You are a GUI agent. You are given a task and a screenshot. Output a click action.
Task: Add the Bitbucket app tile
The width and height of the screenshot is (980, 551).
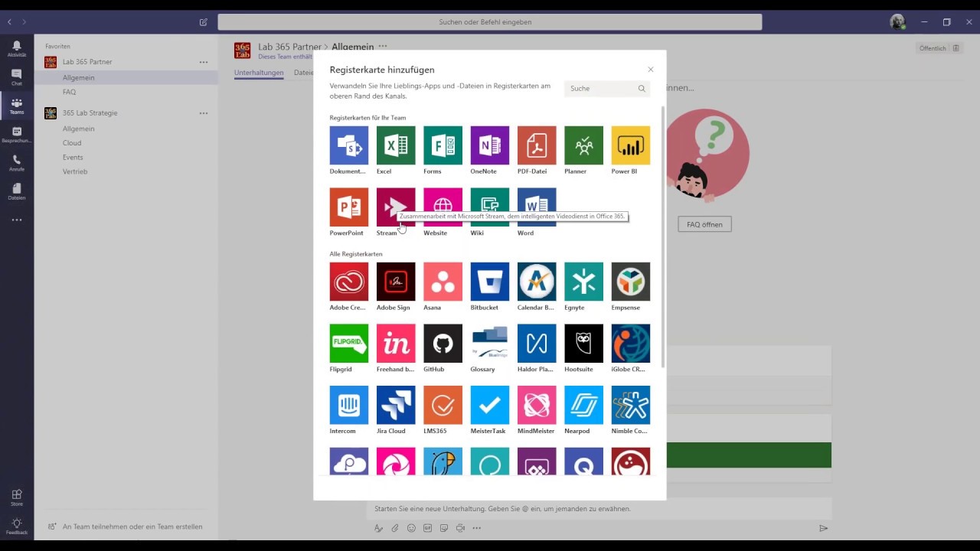tap(490, 282)
